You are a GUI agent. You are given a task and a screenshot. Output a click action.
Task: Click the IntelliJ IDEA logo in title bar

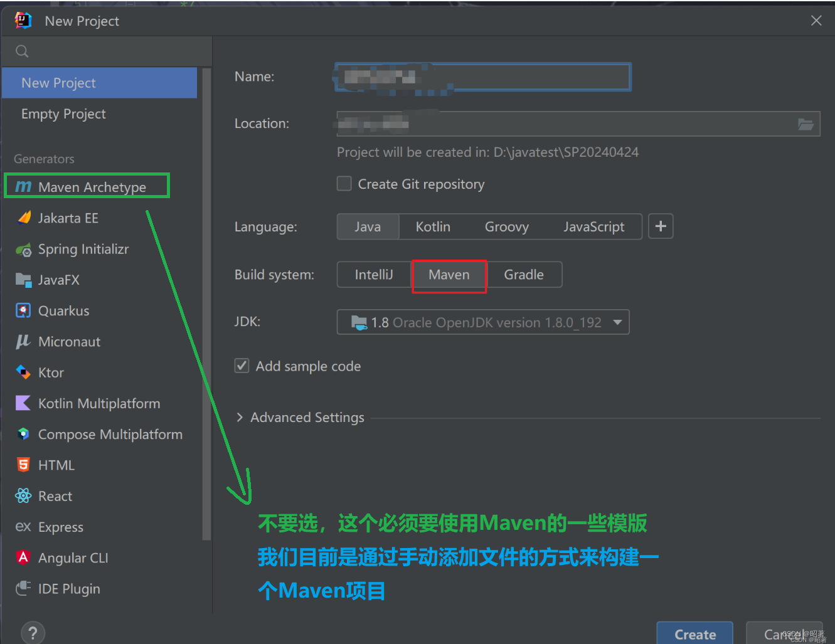(x=23, y=21)
